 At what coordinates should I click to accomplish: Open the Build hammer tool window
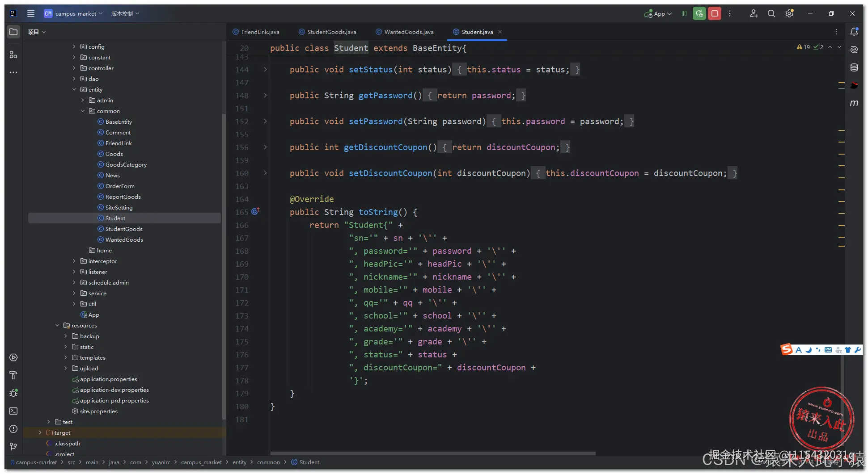pos(13,375)
